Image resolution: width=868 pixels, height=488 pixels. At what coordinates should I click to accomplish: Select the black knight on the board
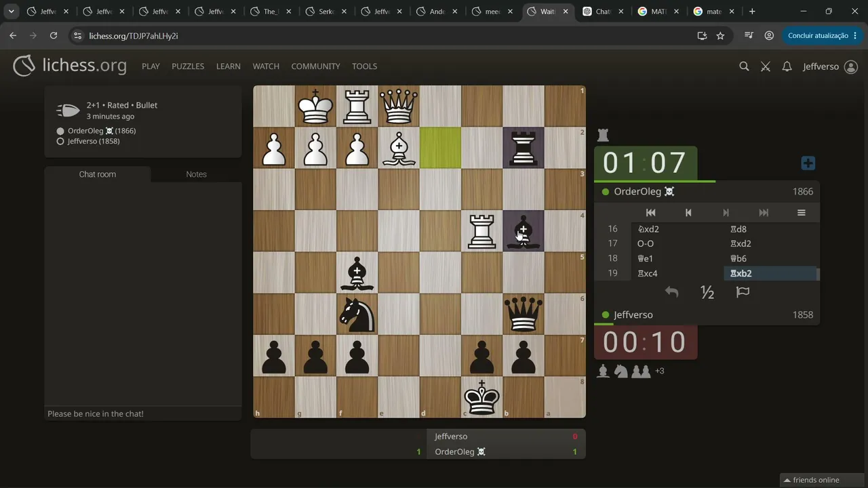coord(357,314)
